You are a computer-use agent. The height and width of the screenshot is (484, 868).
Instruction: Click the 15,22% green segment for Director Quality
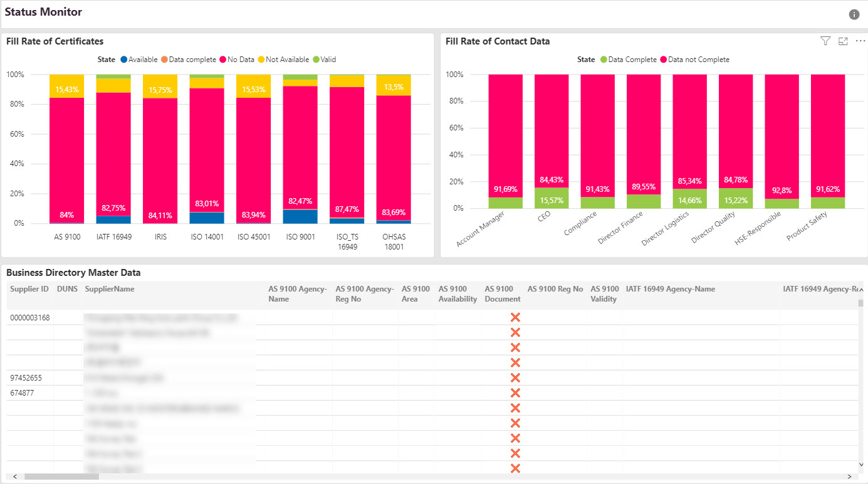[x=736, y=198]
